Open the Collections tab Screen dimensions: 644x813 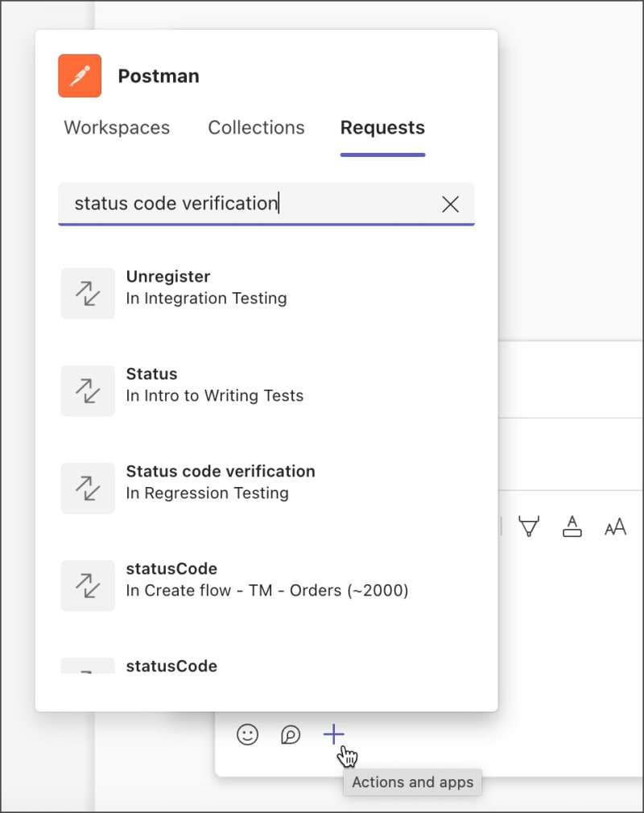[x=256, y=127]
